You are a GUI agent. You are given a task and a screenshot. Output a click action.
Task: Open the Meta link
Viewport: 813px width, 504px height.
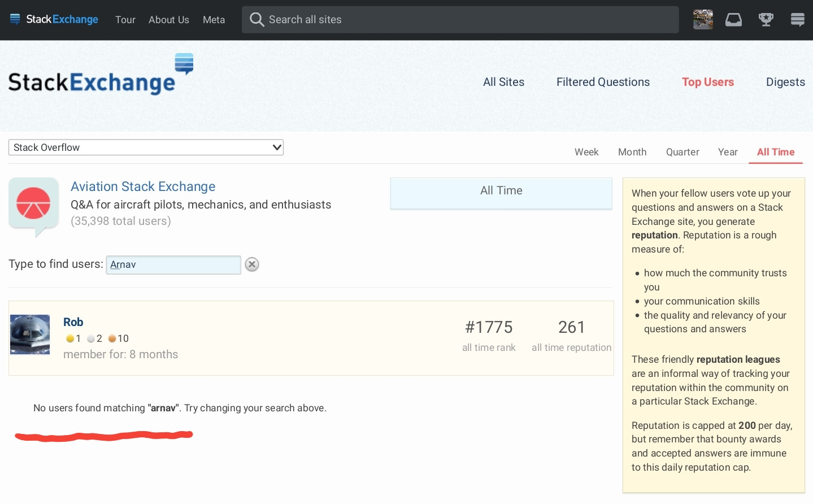point(214,20)
